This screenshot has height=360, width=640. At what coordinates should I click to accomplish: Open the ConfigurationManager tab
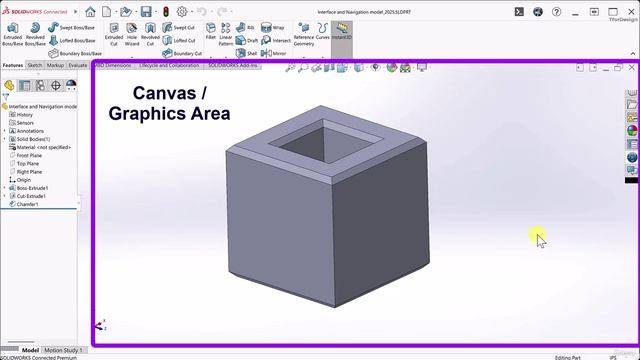[x=40, y=85]
